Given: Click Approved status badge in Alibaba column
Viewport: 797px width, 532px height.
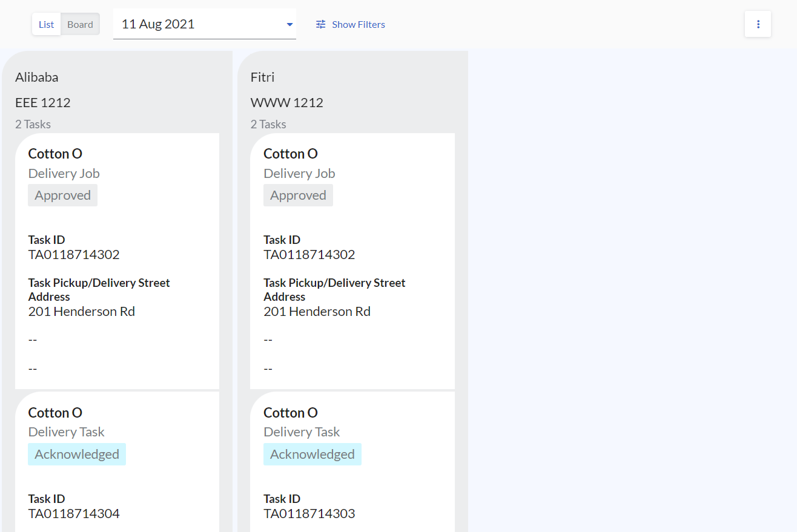Looking at the screenshot, I should tap(62, 195).
